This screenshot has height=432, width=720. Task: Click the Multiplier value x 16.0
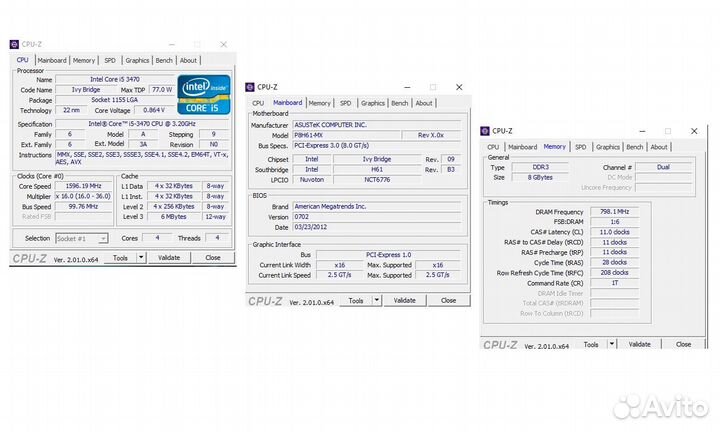point(84,196)
